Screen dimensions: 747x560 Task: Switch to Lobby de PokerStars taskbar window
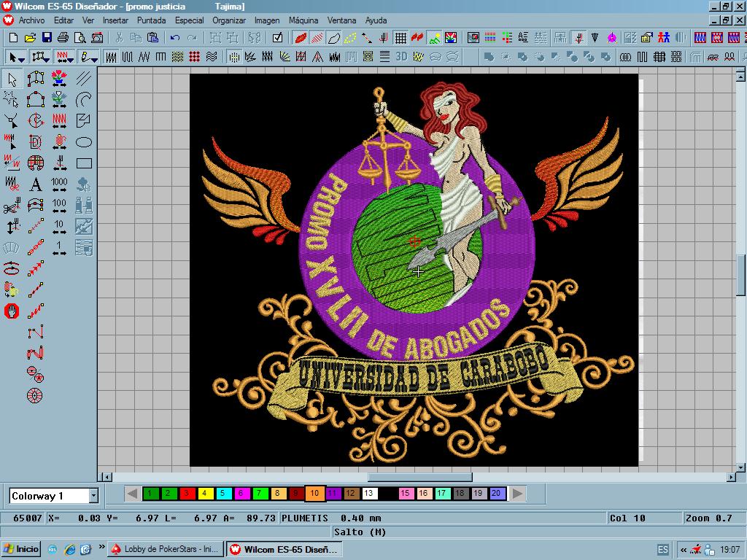pos(165,549)
